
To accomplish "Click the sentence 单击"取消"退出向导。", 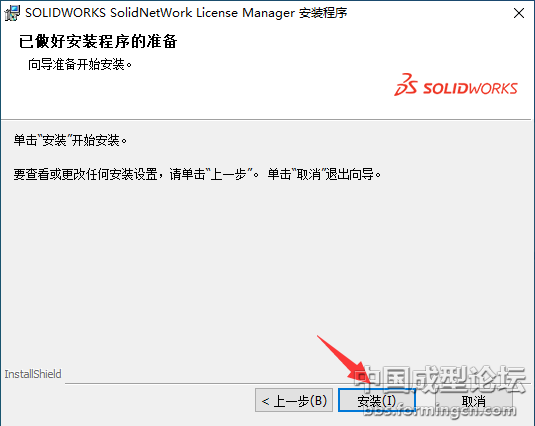I will 324,174.
